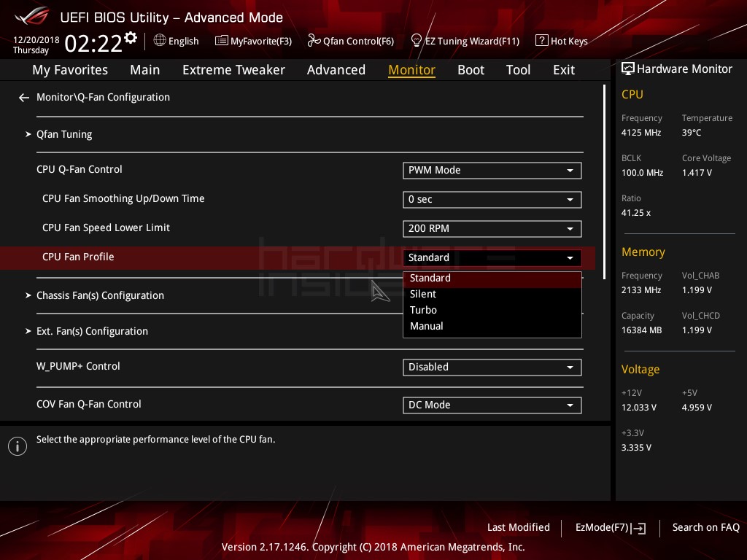Screen dimensions: 747x560
Task: Click the Qfan Control fan icon
Action: (314, 41)
